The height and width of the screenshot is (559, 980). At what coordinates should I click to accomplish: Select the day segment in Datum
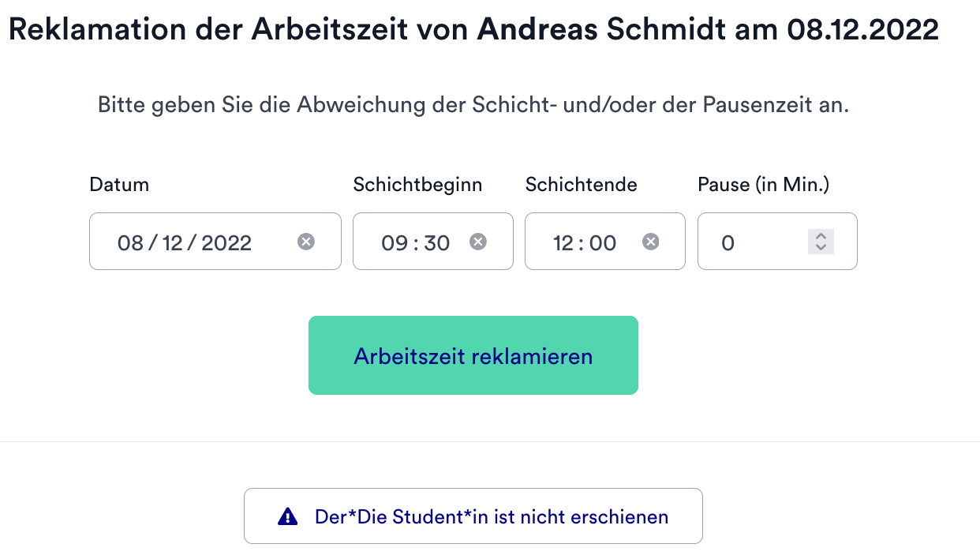coord(130,242)
